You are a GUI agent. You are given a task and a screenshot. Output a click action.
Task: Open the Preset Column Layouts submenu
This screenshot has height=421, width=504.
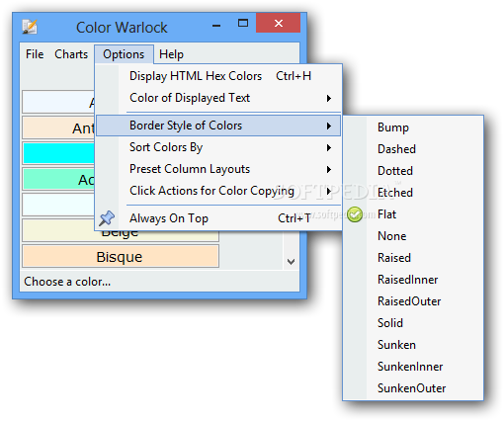(218, 169)
